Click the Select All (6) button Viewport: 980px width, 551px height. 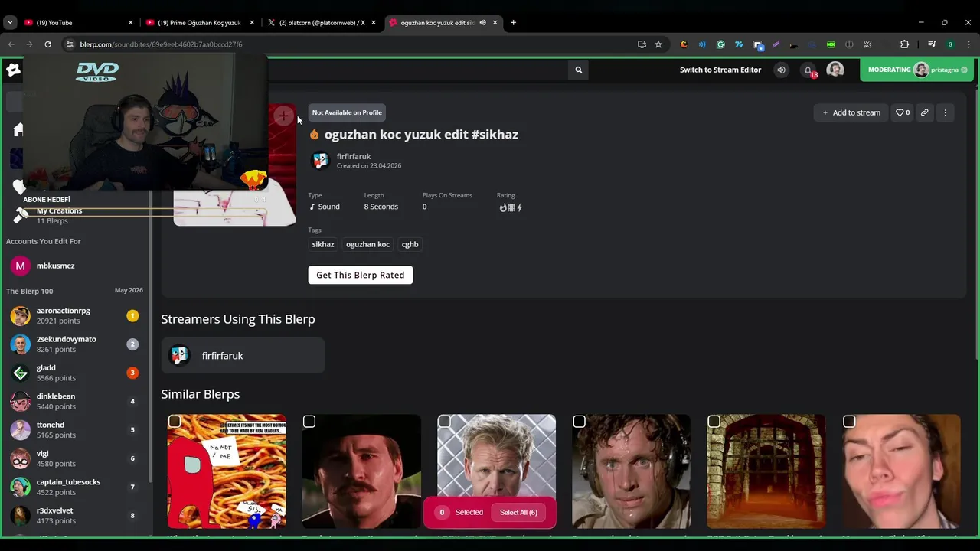tap(518, 513)
